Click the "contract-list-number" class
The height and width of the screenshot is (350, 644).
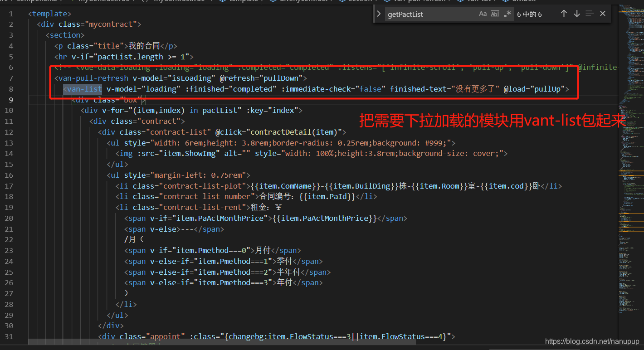(x=207, y=196)
